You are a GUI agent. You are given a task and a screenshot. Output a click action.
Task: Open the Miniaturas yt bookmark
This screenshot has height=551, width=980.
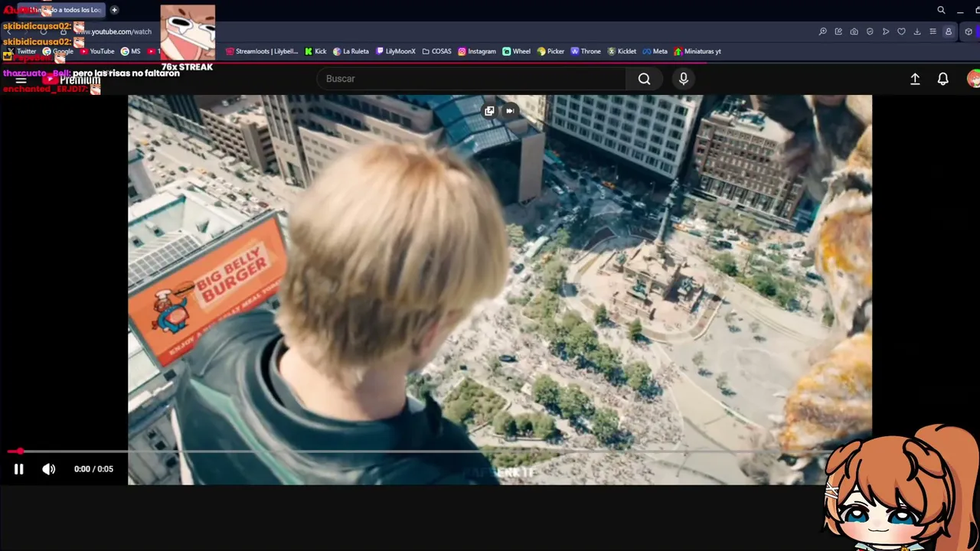tap(697, 51)
